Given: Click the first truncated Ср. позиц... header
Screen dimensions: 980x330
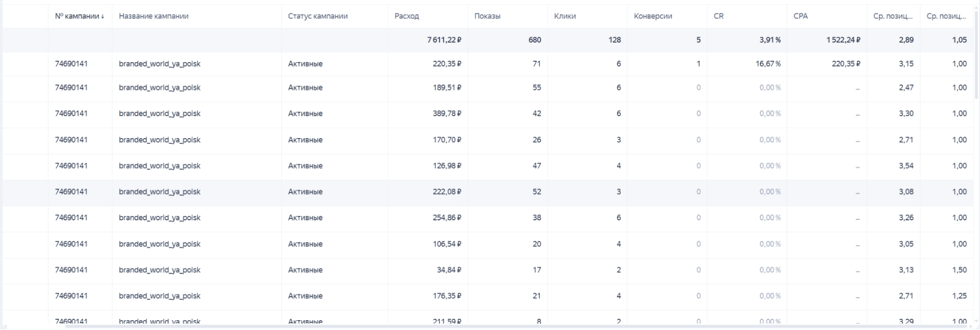Looking at the screenshot, I should click(892, 16).
